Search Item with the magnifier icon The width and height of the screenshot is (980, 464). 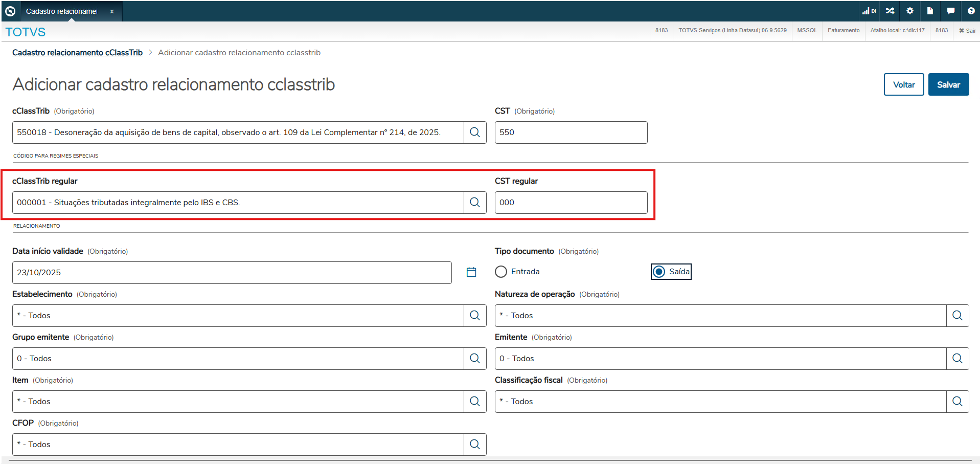[x=475, y=402]
